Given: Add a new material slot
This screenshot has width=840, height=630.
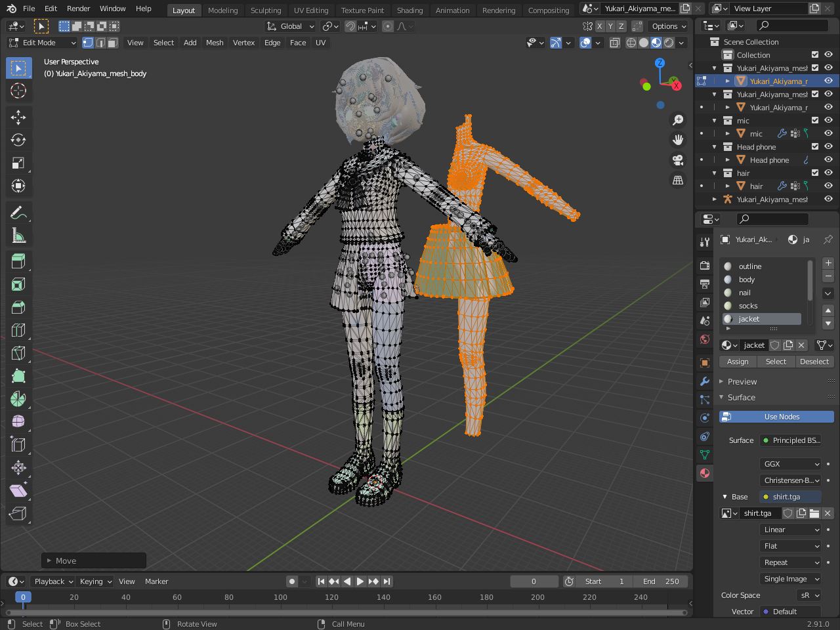Looking at the screenshot, I should click(x=828, y=263).
